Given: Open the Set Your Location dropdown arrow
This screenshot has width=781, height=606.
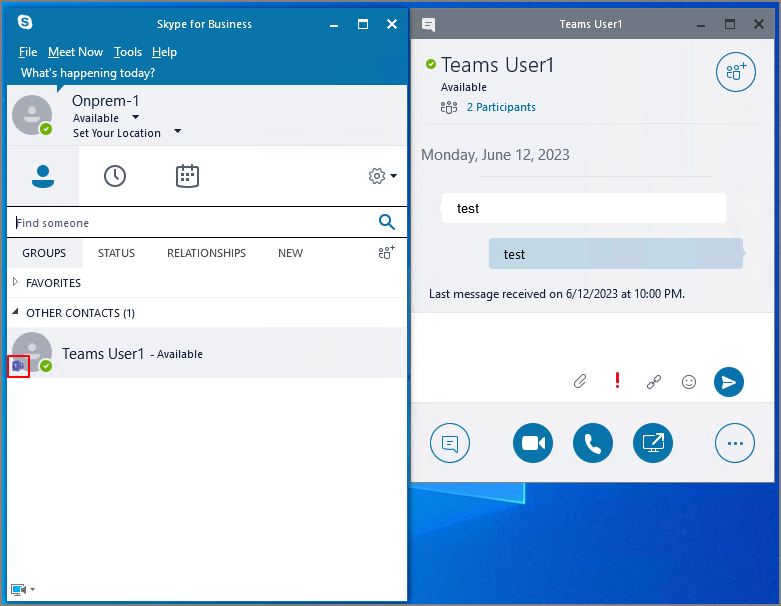Looking at the screenshot, I should click(x=177, y=132).
